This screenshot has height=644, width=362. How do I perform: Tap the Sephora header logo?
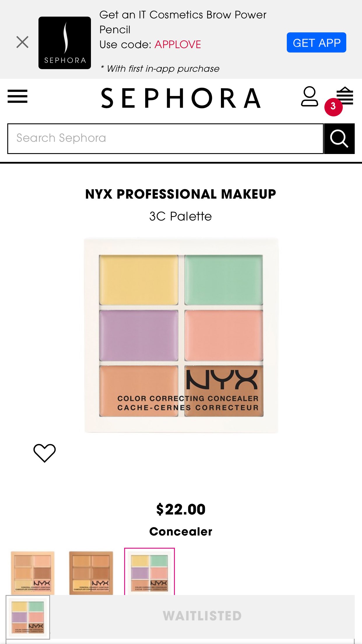click(181, 98)
